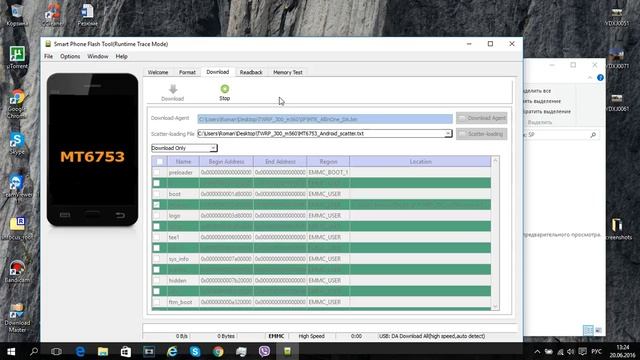Screen dimensions: 640x360
Task: Expand the Scatter-loading File path dropdown
Action: click(448, 133)
